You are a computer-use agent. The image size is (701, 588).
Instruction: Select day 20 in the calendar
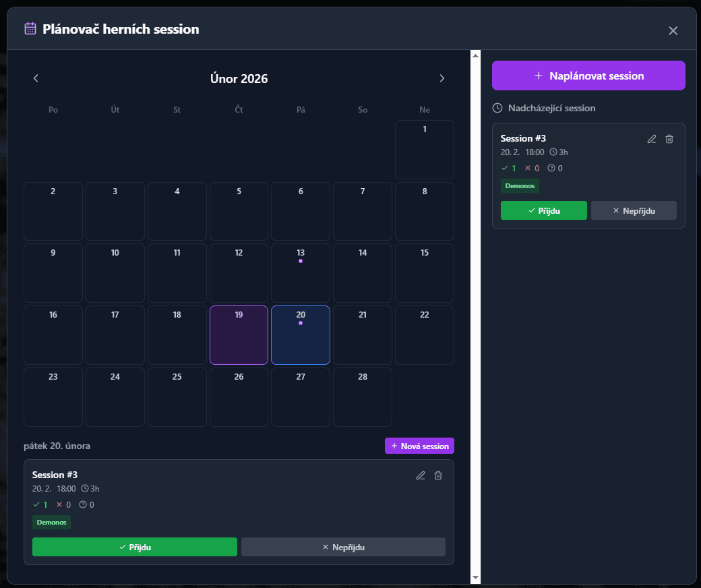(x=301, y=335)
